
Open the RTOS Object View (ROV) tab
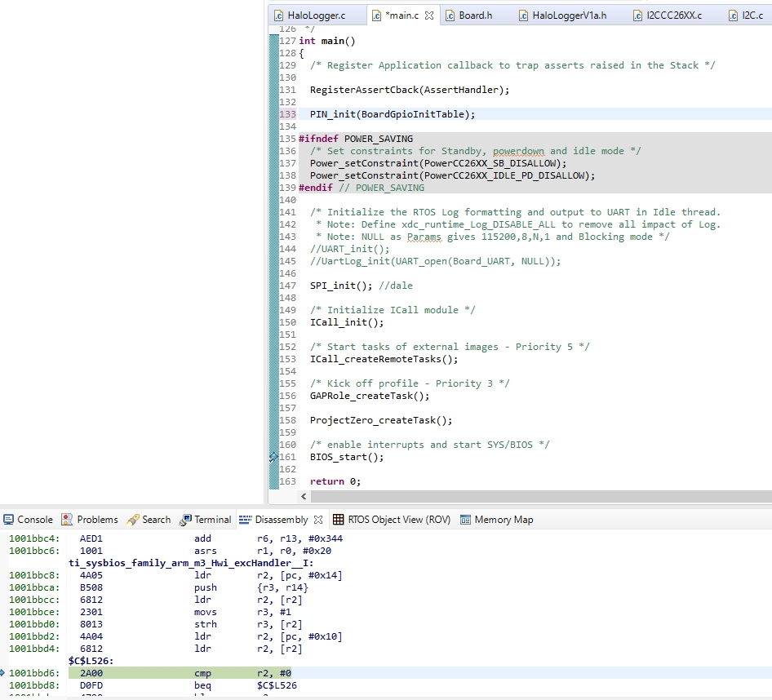398,520
